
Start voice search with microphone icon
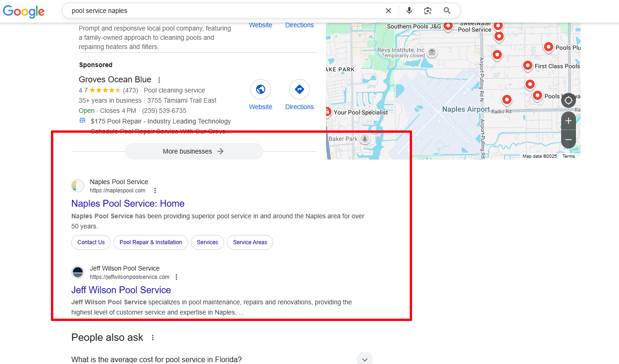[409, 11]
